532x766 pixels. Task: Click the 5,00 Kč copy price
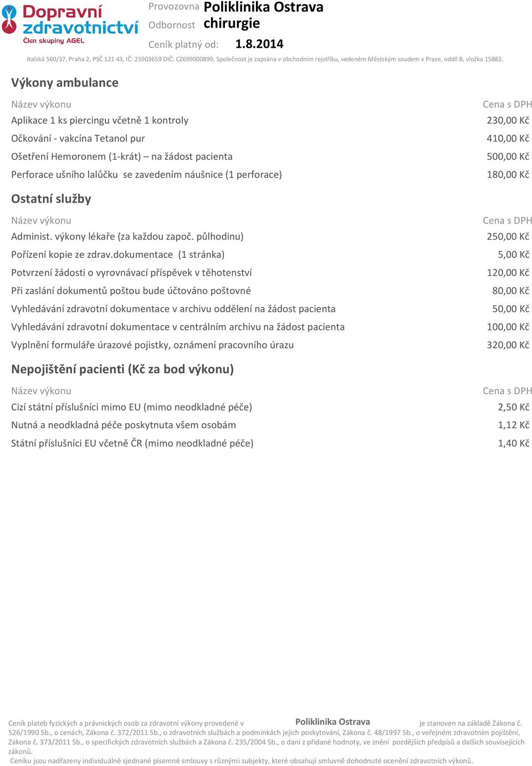click(514, 255)
